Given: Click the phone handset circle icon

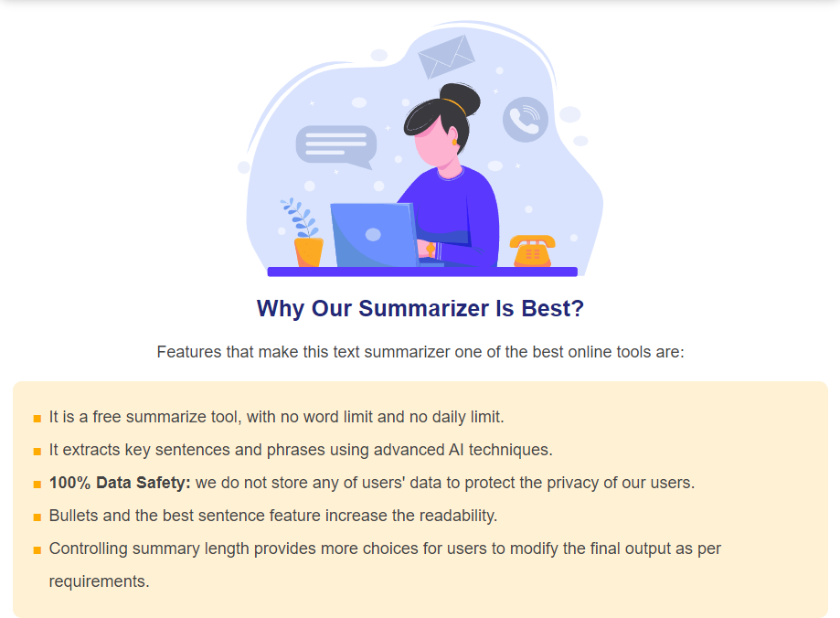Looking at the screenshot, I should coord(526,120).
